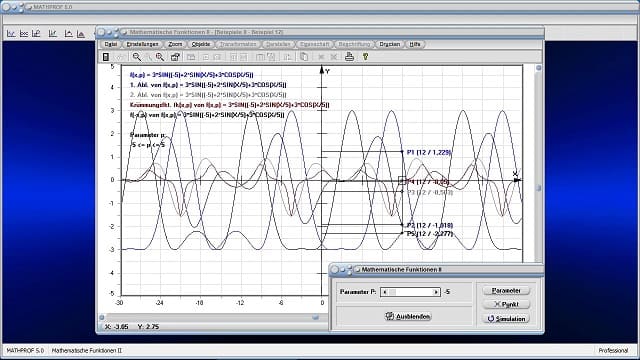
Task: Open the Einstellungen menu
Action: (x=142, y=44)
